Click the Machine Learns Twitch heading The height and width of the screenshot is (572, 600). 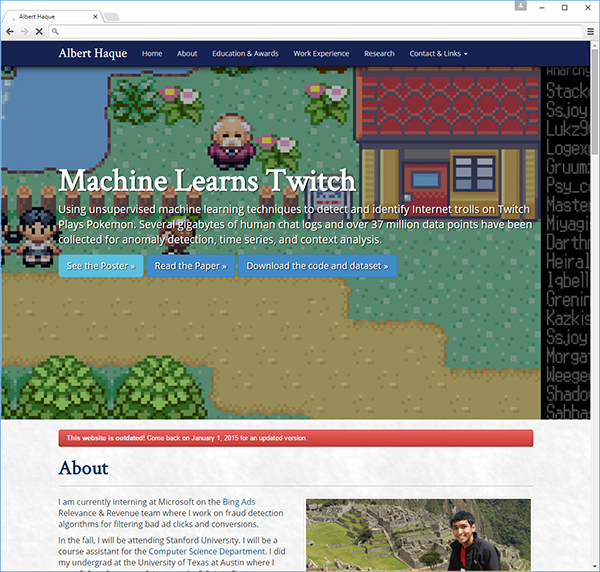pos(207,180)
